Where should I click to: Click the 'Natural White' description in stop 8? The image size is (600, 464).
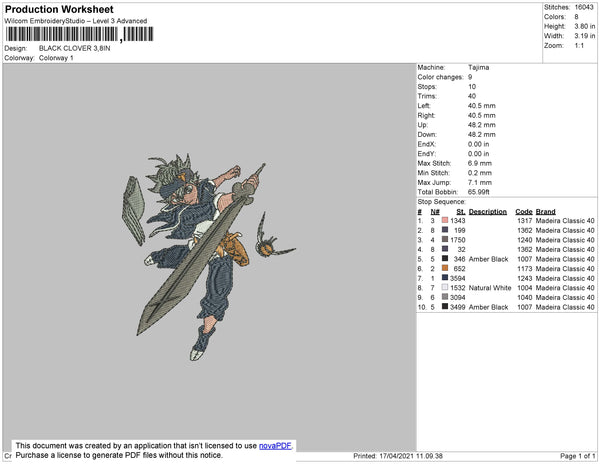[490, 288]
